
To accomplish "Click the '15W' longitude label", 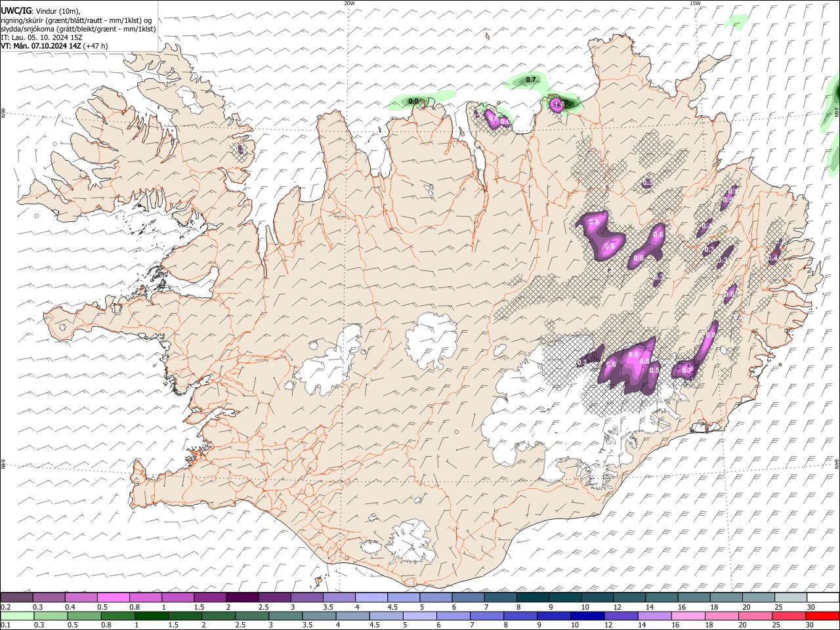I will click(694, 3).
